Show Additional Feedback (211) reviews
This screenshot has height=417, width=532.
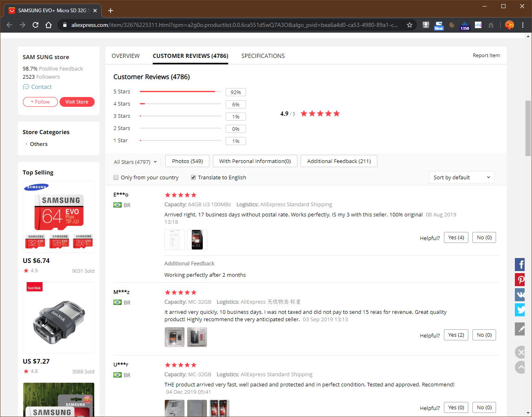pyautogui.click(x=339, y=161)
